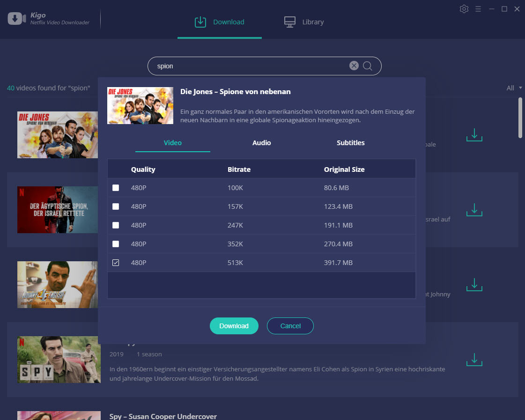Open the hamburger menu icon
Viewport: 525px width, 420px height.
pyautogui.click(x=478, y=9)
